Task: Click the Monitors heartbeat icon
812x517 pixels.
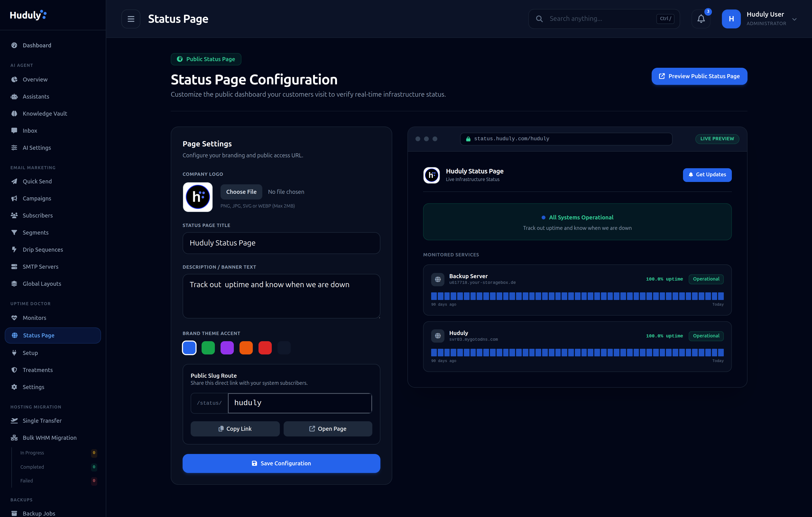Action: [14, 317]
